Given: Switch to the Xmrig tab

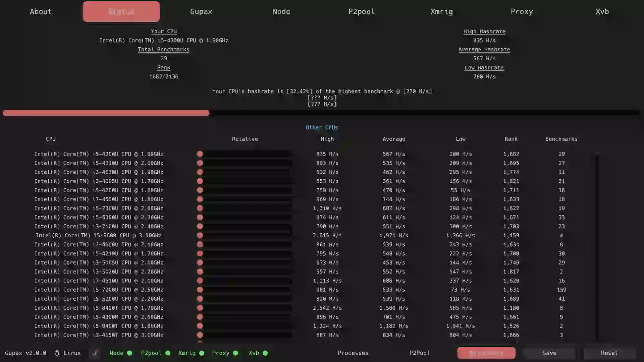Looking at the screenshot, I should (x=441, y=11).
